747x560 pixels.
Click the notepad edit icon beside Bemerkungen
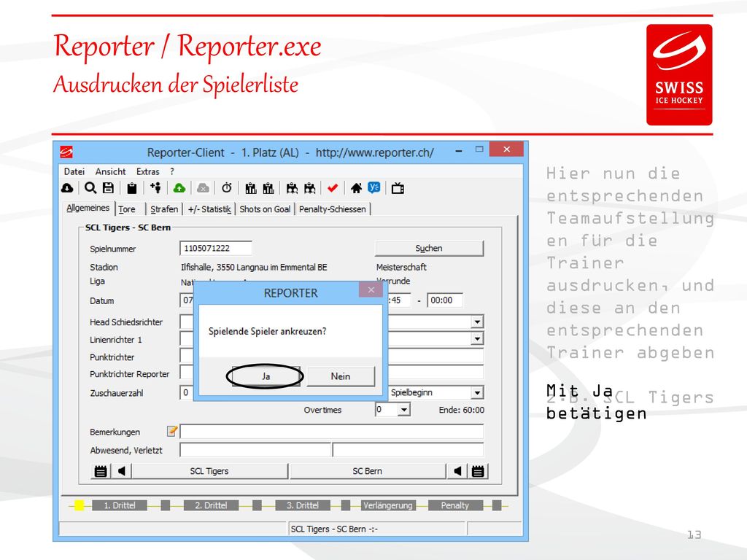coord(172,431)
